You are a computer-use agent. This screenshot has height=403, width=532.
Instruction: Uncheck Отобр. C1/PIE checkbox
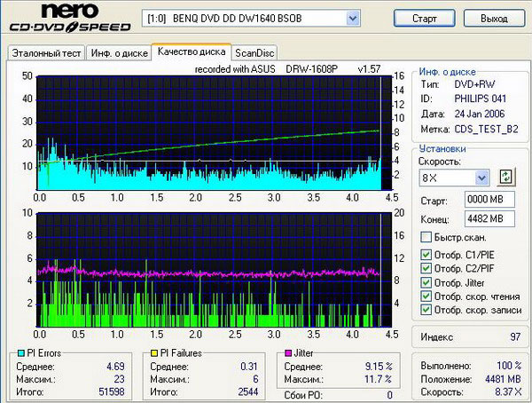pyautogui.click(x=426, y=255)
